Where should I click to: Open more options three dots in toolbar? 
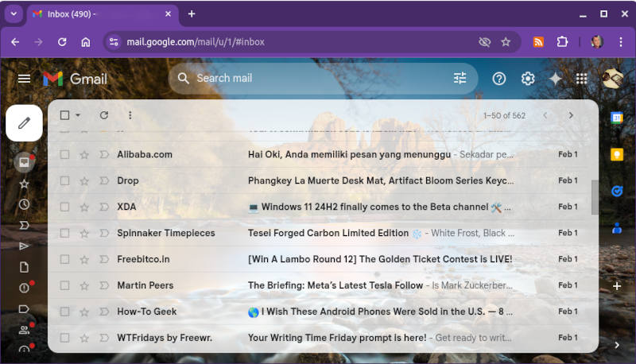[130, 115]
